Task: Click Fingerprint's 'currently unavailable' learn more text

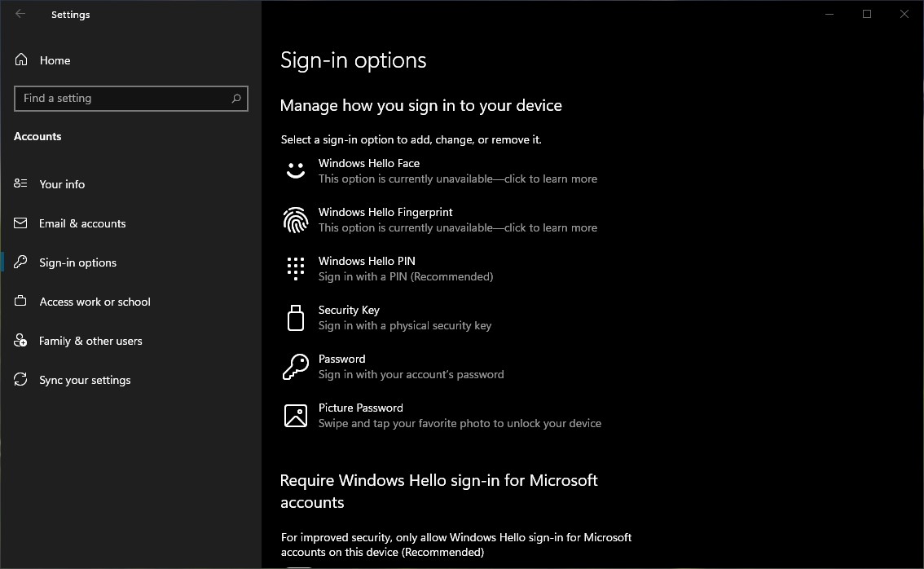Action: [458, 227]
